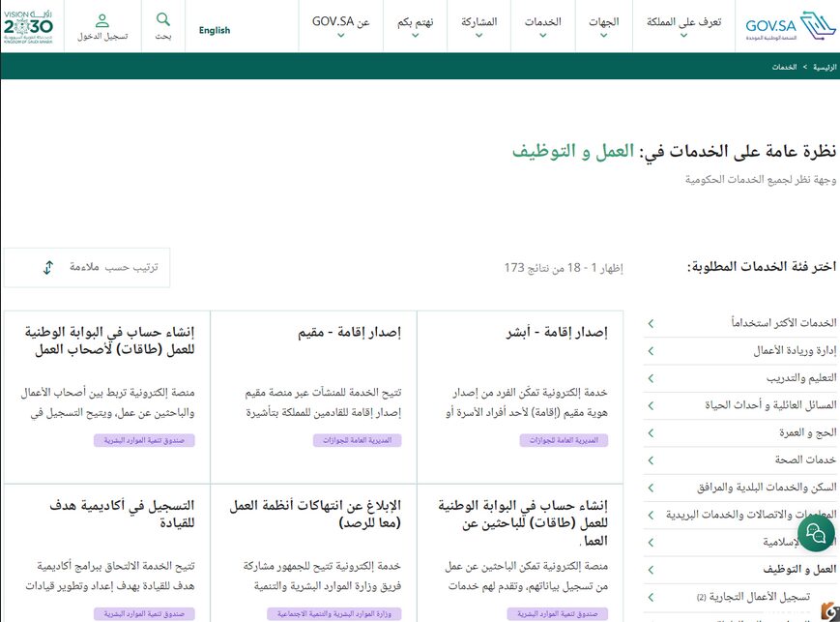Viewport: 840px width, 622px height.
Task: Click chevron beside إدارة وريادة الأعمال
Action: pos(651,351)
